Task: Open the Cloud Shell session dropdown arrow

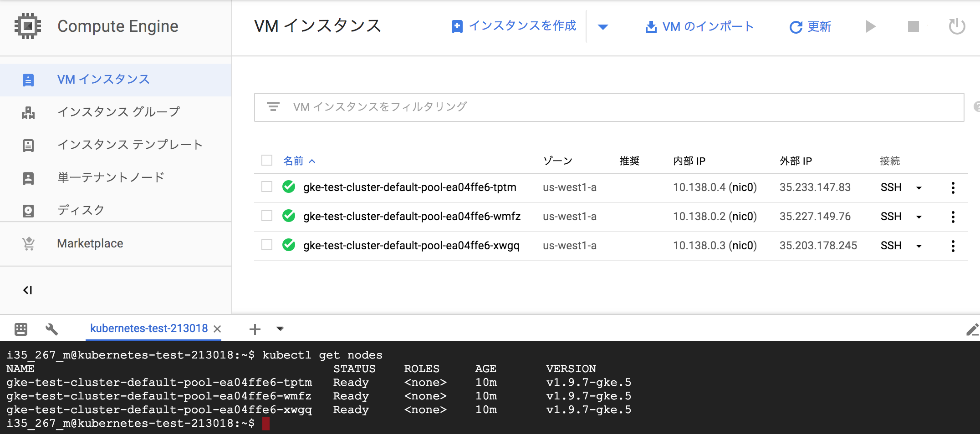Action: [x=280, y=329]
